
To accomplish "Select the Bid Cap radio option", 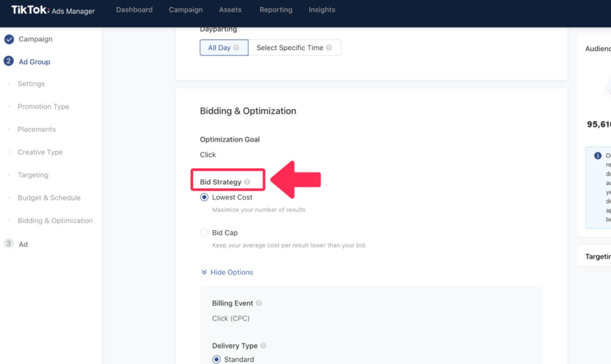I will click(205, 233).
